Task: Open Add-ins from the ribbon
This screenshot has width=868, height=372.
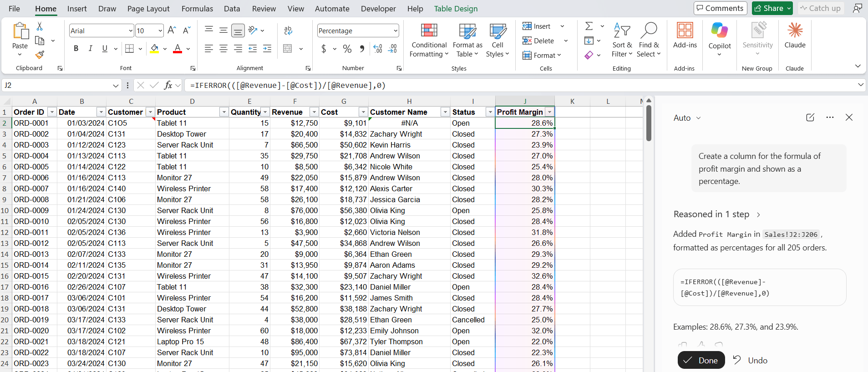Action: 685,35
